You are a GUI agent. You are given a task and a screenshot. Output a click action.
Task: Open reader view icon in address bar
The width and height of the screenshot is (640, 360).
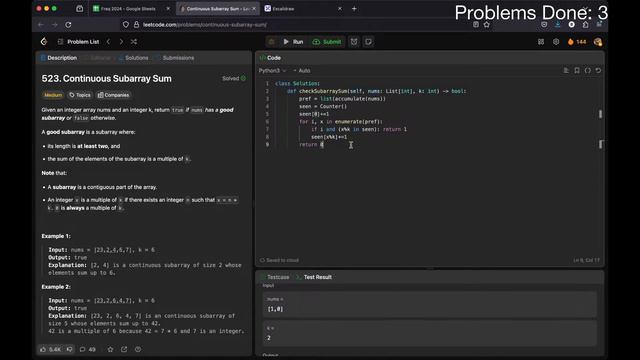tap(476, 25)
